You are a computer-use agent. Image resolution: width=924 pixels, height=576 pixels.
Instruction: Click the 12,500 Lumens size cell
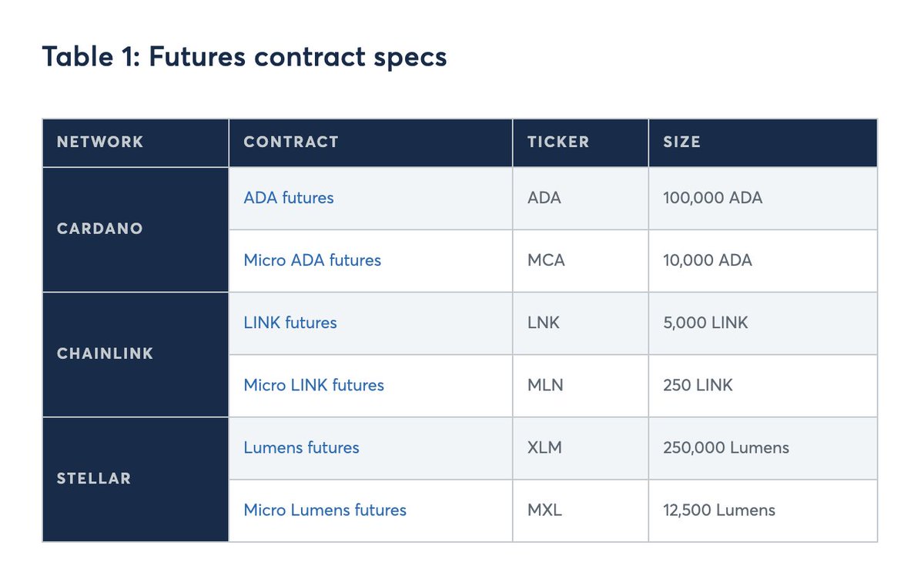(x=719, y=510)
